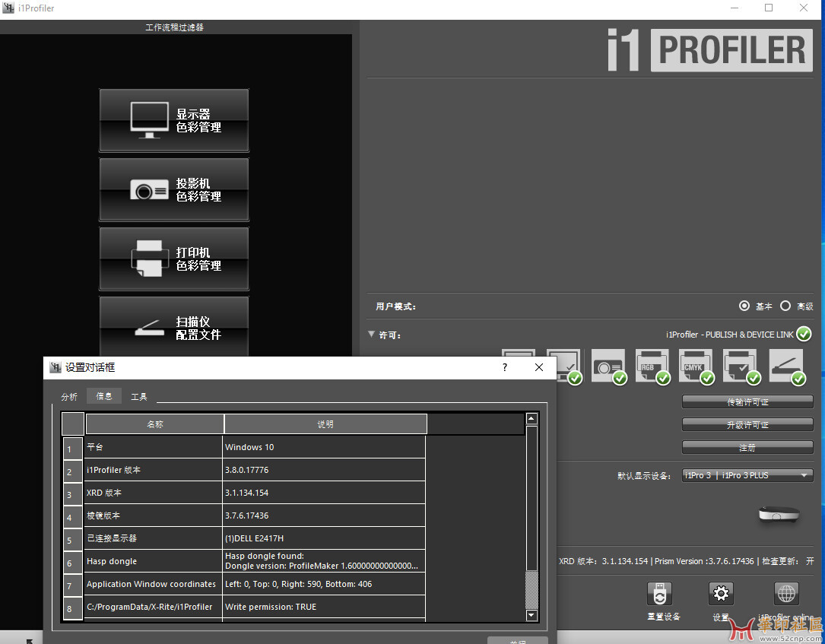
Task: Select the C:/ProgramData/X-Rite/i1Profiler path cell
Action: pyautogui.click(x=153, y=607)
